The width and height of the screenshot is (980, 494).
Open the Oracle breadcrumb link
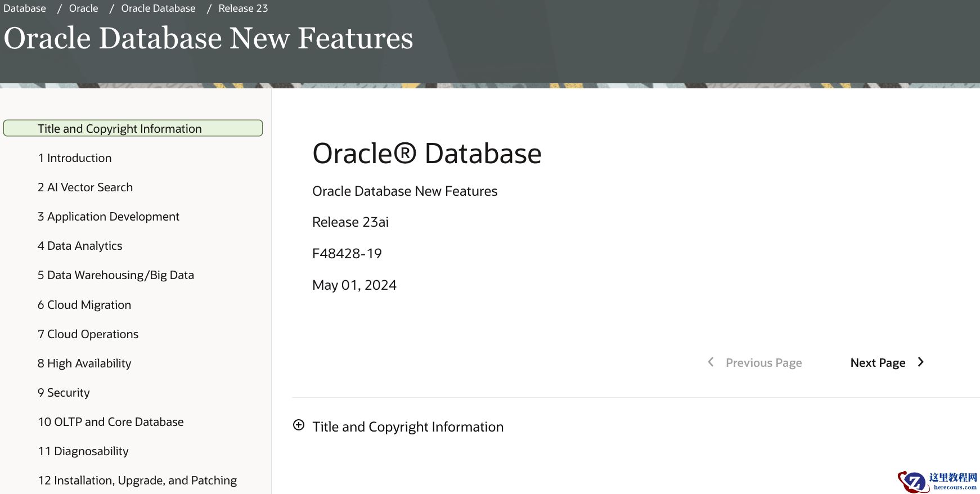(x=83, y=8)
